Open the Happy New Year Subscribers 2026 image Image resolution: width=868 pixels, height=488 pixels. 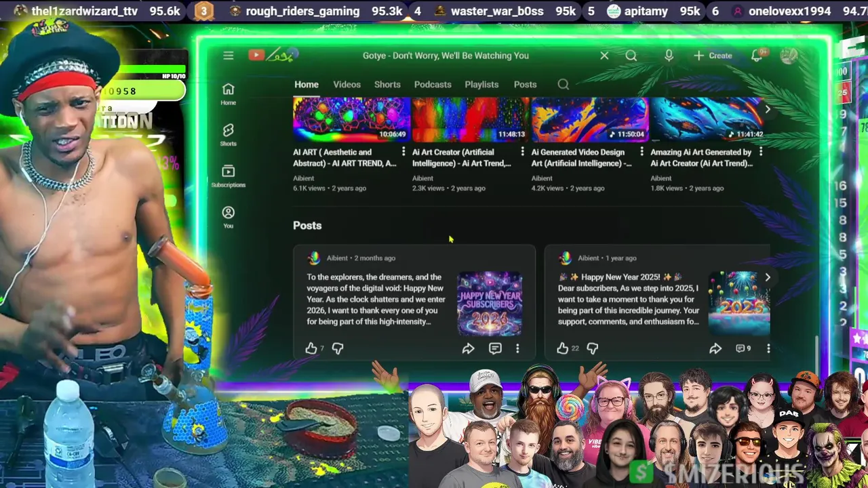[490, 304]
